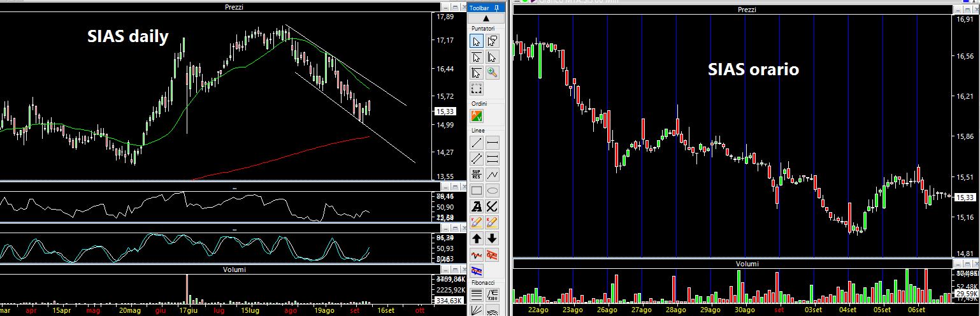
Task: Select the blue channel lines tool
Action: tap(476, 271)
